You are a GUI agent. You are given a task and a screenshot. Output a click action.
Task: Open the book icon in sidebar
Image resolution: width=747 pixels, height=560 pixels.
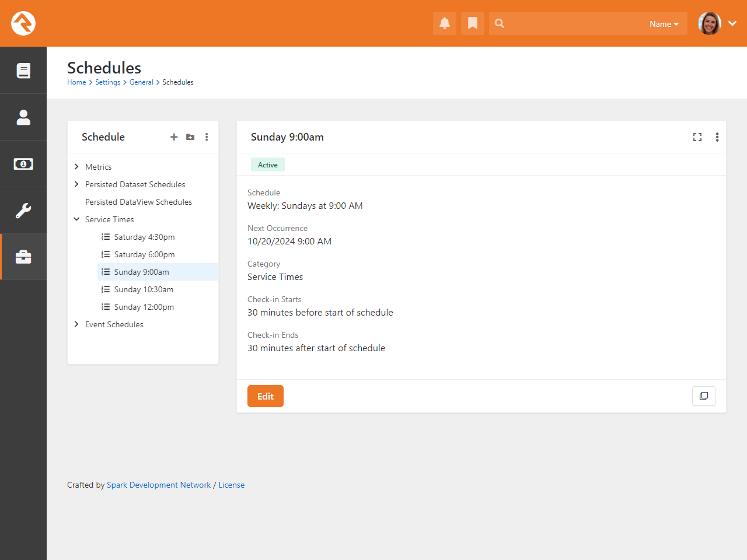[x=23, y=71]
